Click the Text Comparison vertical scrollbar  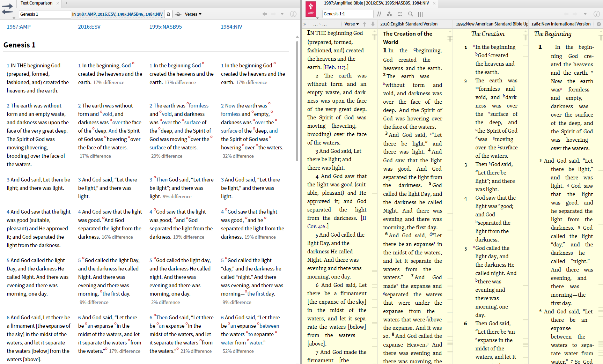(297, 101)
